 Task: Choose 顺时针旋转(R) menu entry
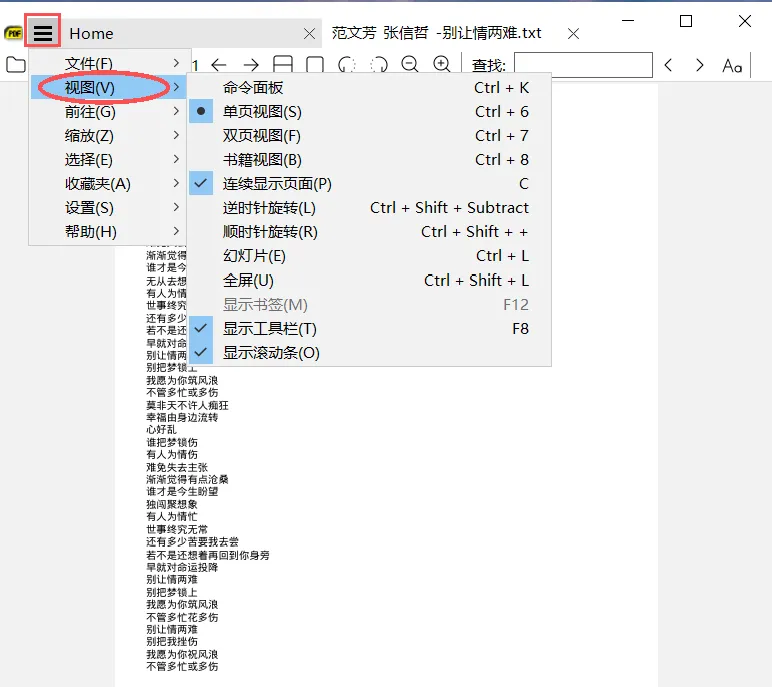click(x=369, y=231)
